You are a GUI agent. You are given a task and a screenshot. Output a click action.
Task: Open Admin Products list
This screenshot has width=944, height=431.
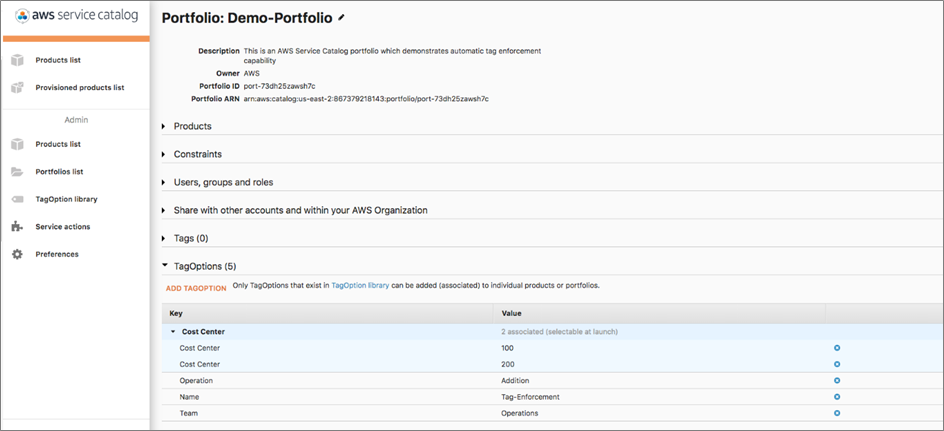point(58,144)
